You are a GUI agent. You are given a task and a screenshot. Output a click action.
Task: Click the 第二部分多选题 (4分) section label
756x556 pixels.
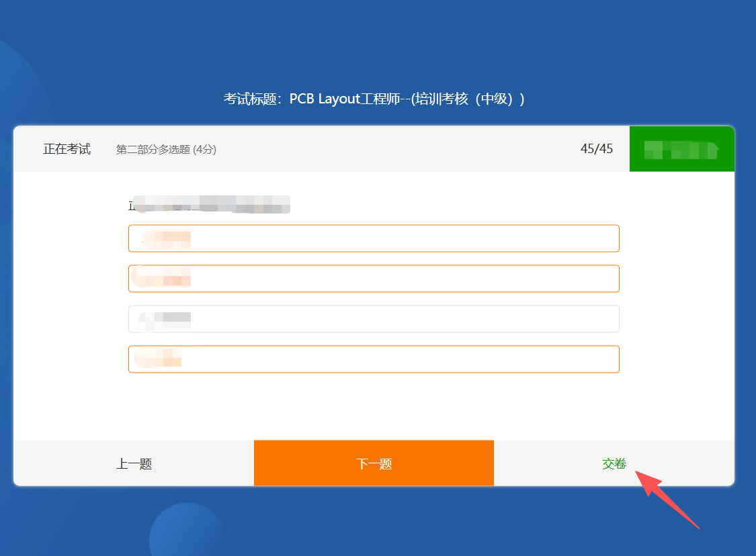click(166, 150)
